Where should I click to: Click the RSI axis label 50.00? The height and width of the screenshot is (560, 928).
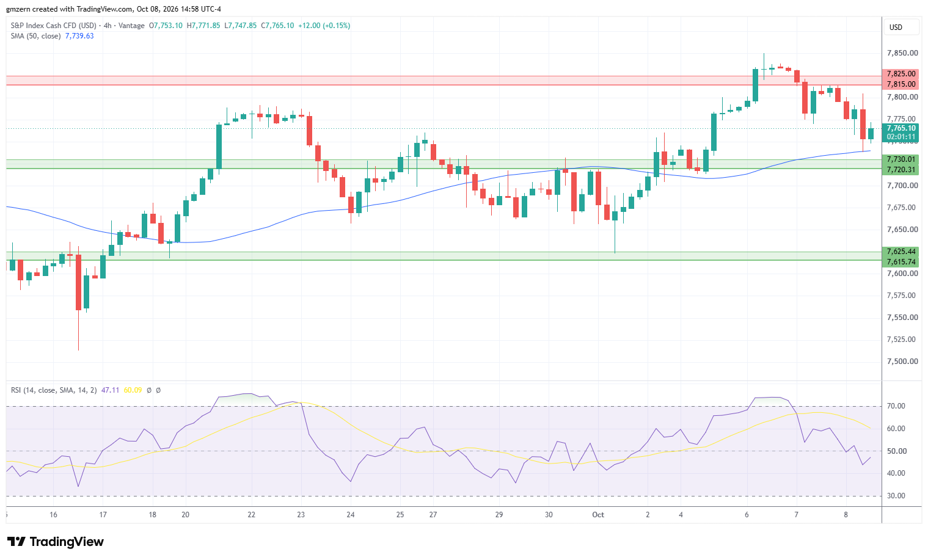(x=896, y=451)
